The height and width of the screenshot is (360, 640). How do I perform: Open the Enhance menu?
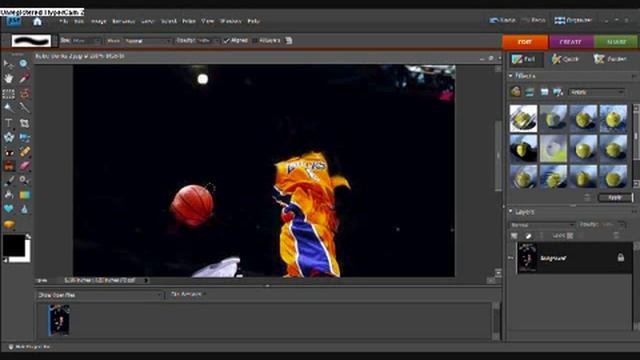pyautogui.click(x=123, y=21)
